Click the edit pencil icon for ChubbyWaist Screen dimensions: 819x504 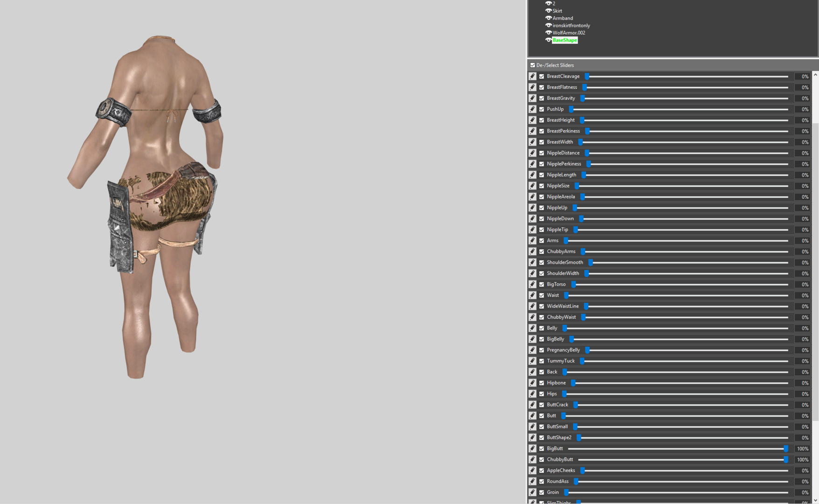point(532,317)
